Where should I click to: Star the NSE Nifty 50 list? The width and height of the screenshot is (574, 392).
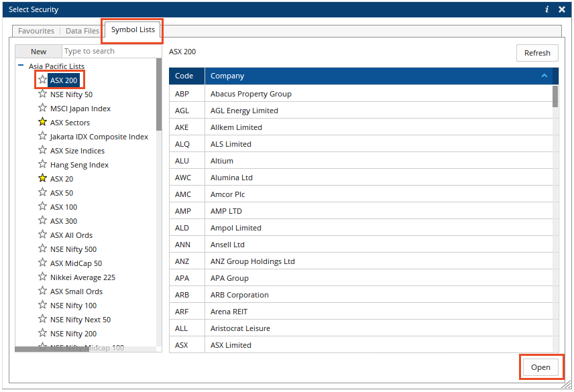pyautogui.click(x=42, y=94)
